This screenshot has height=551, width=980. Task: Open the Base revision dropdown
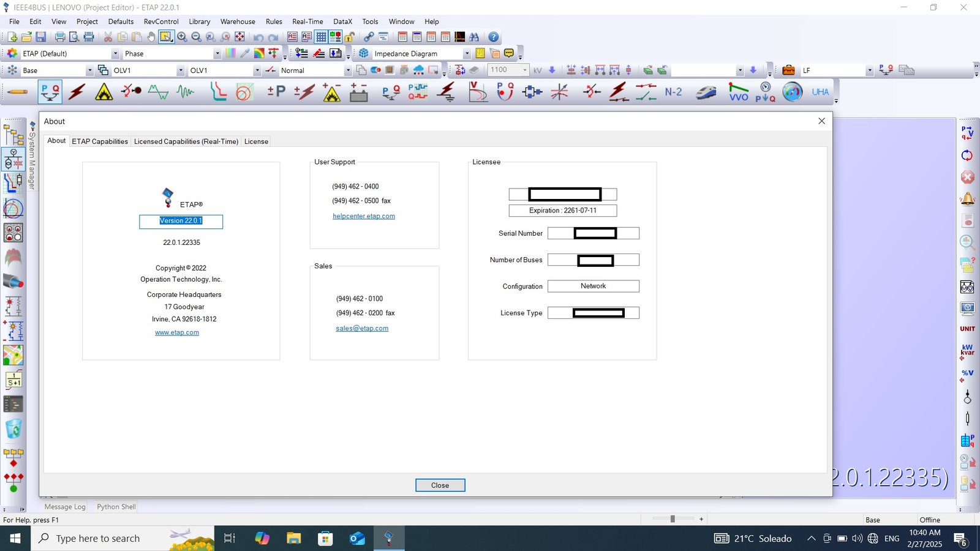89,70
